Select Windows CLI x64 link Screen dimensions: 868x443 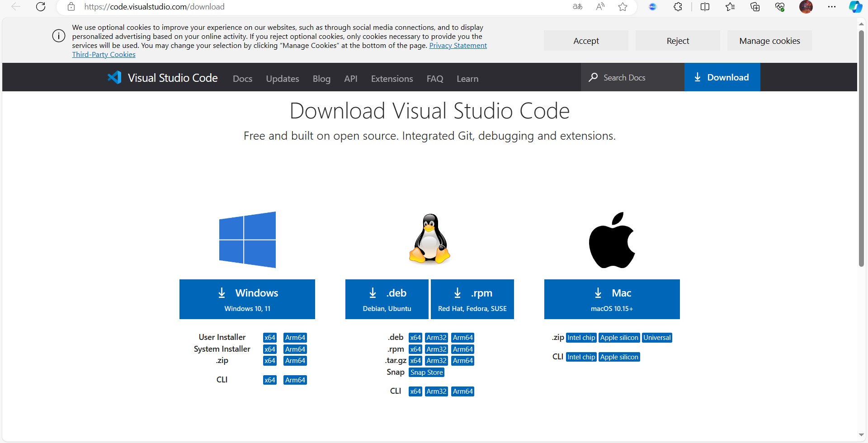click(270, 380)
